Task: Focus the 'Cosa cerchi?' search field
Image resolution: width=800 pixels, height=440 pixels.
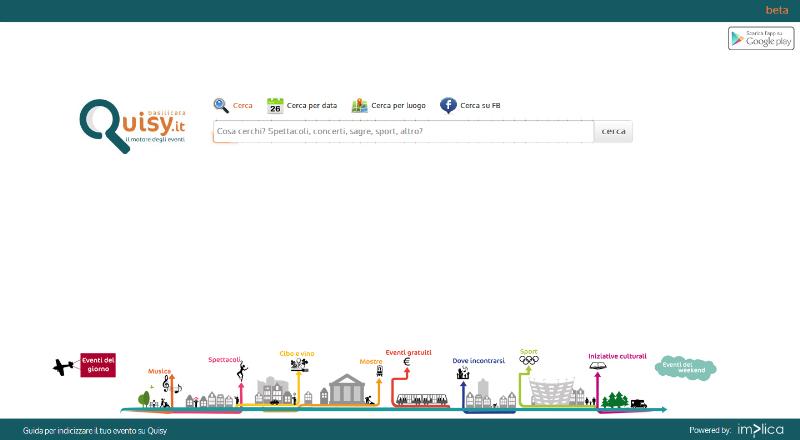Action: [x=403, y=131]
